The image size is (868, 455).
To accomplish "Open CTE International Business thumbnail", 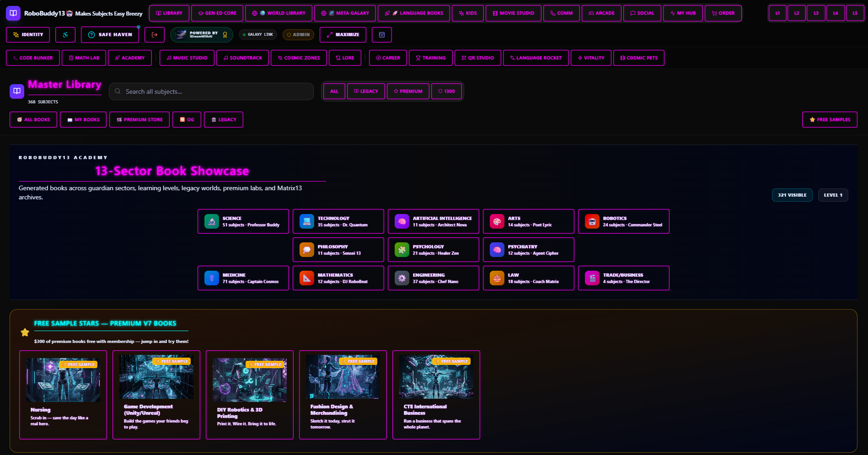I will coord(436,377).
